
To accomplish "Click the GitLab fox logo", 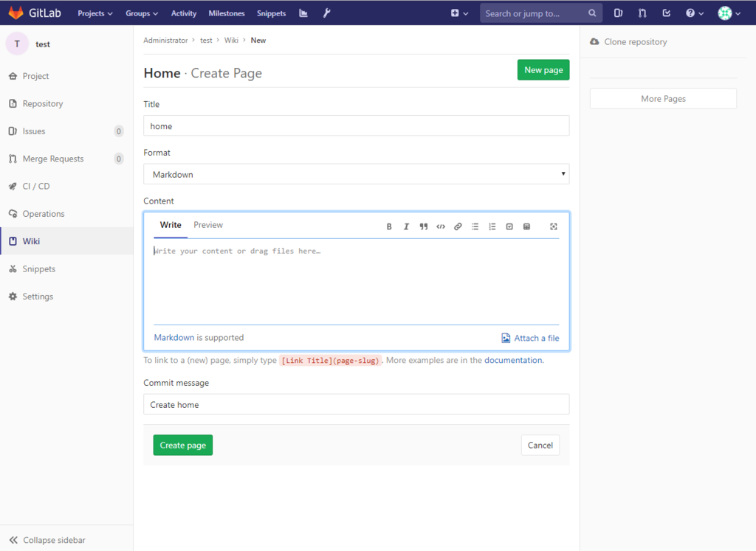I will pyautogui.click(x=16, y=13).
